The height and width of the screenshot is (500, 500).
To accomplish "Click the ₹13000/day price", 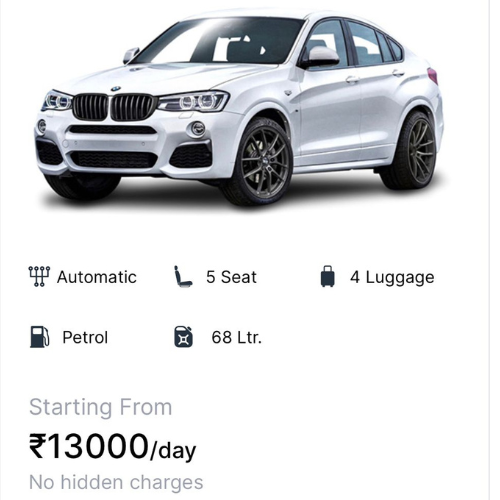I will (x=113, y=447).
